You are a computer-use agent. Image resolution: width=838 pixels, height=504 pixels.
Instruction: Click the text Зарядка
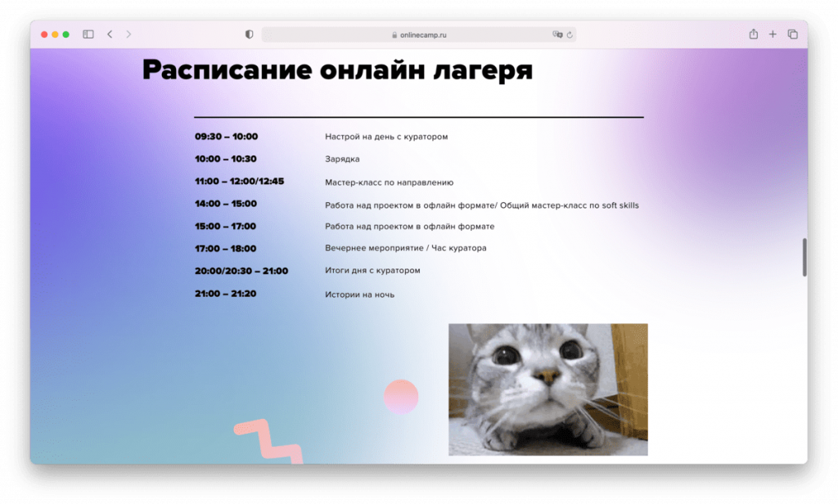[x=342, y=160]
